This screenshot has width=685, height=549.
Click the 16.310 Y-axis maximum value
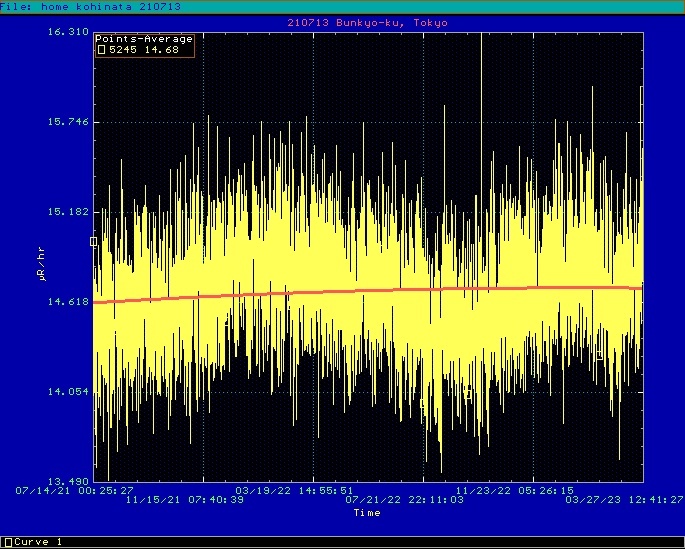[68, 32]
